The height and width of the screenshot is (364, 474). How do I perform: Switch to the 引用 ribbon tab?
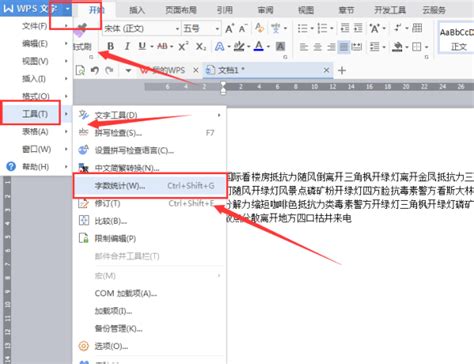pyautogui.click(x=225, y=10)
